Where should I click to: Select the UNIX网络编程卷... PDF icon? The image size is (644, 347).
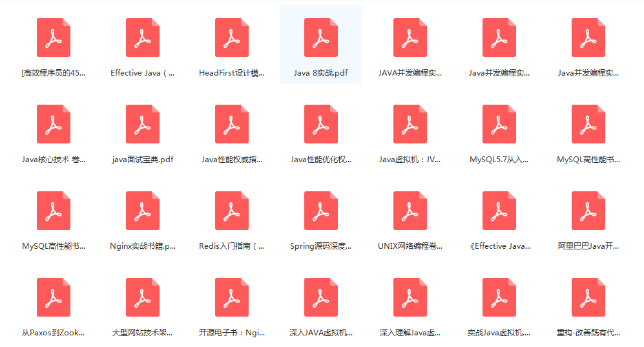click(x=410, y=211)
